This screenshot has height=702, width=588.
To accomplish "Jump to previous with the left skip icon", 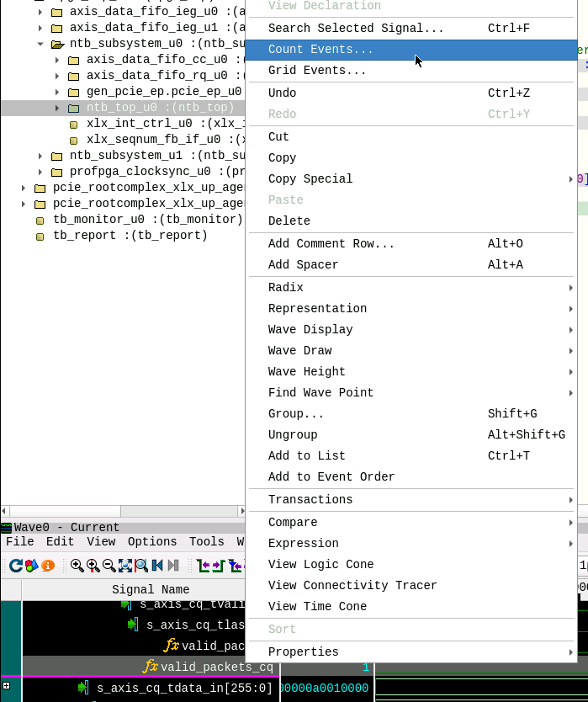I will point(157,566).
